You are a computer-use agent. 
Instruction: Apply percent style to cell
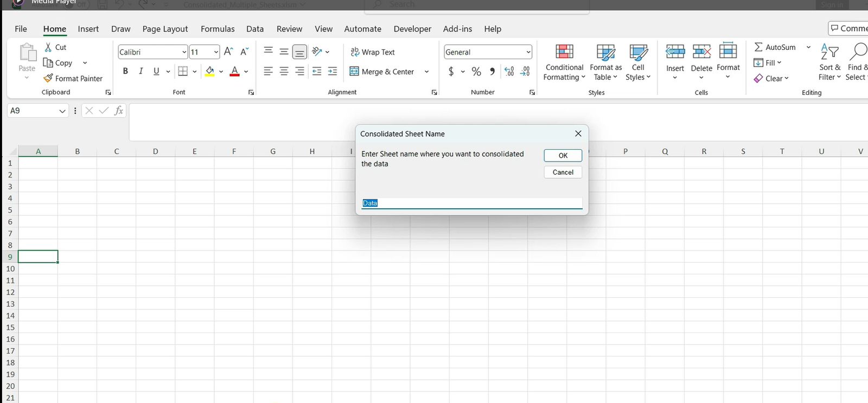click(x=476, y=72)
